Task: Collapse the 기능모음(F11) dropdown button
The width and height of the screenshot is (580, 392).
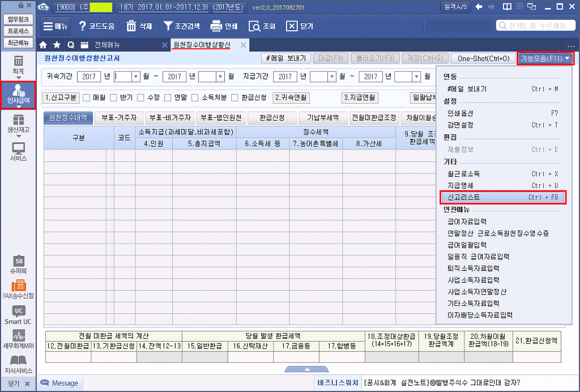Action: [545, 58]
